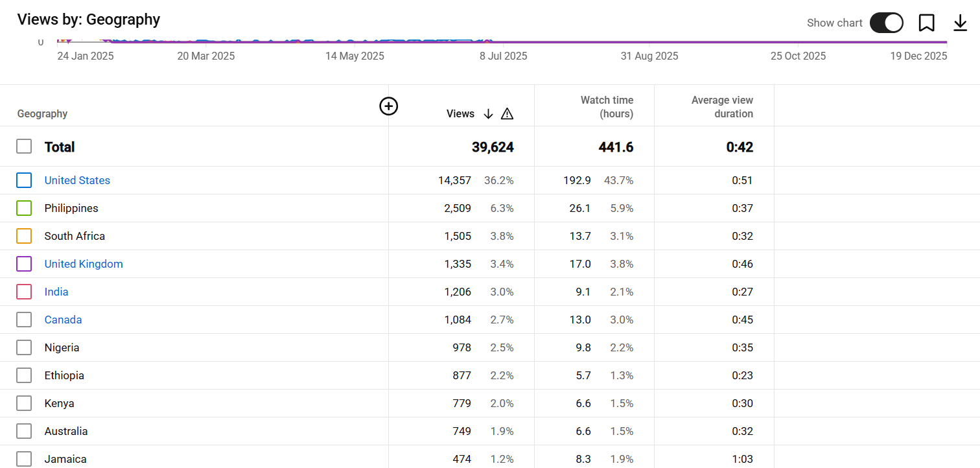
Task: Click the bookmark icon to save report
Action: [926, 23]
